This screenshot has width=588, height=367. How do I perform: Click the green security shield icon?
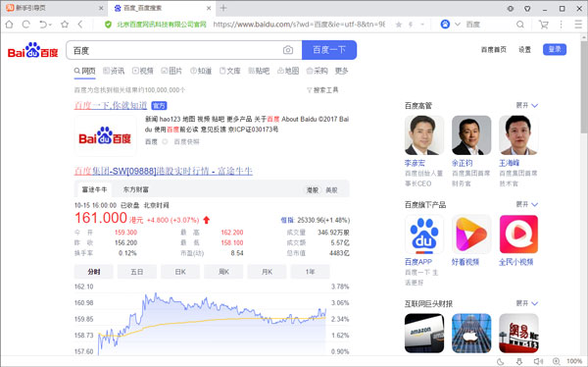[x=108, y=25]
